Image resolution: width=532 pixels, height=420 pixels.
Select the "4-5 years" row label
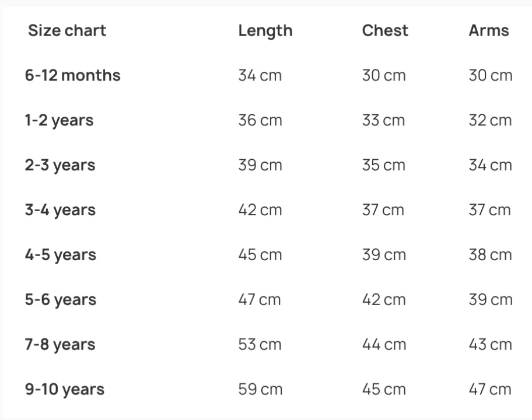(x=60, y=255)
